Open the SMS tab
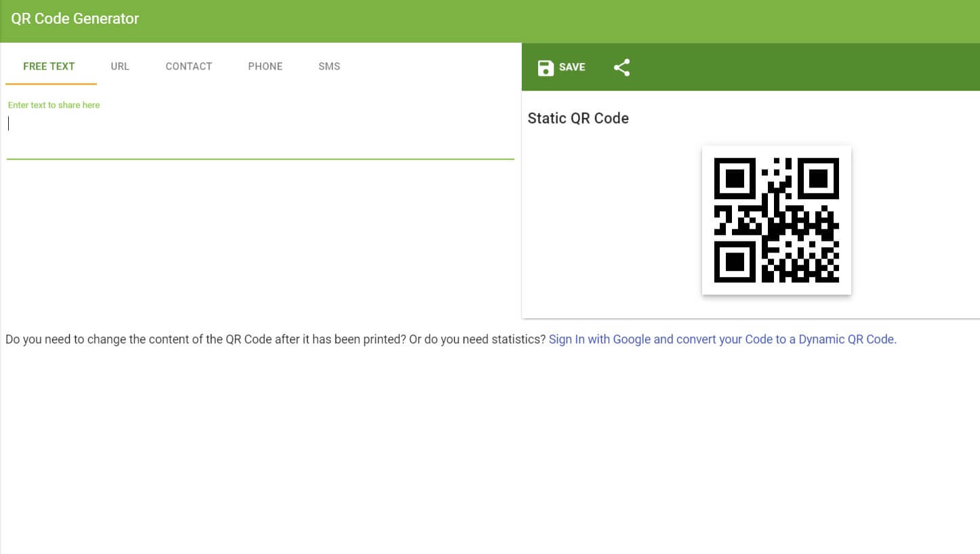980x554 pixels. (329, 66)
